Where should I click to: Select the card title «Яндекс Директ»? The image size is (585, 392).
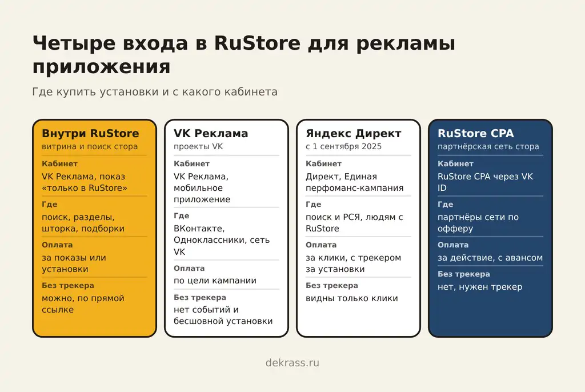pyautogui.click(x=353, y=133)
